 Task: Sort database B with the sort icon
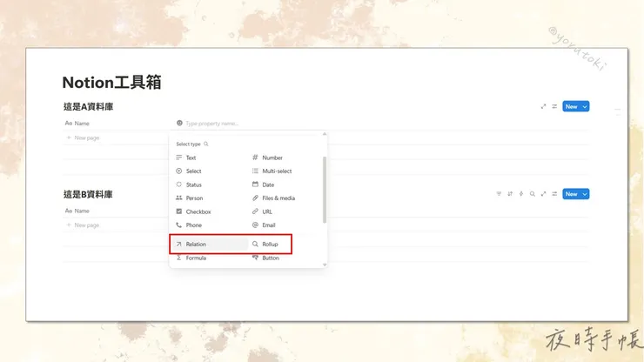tap(510, 194)
